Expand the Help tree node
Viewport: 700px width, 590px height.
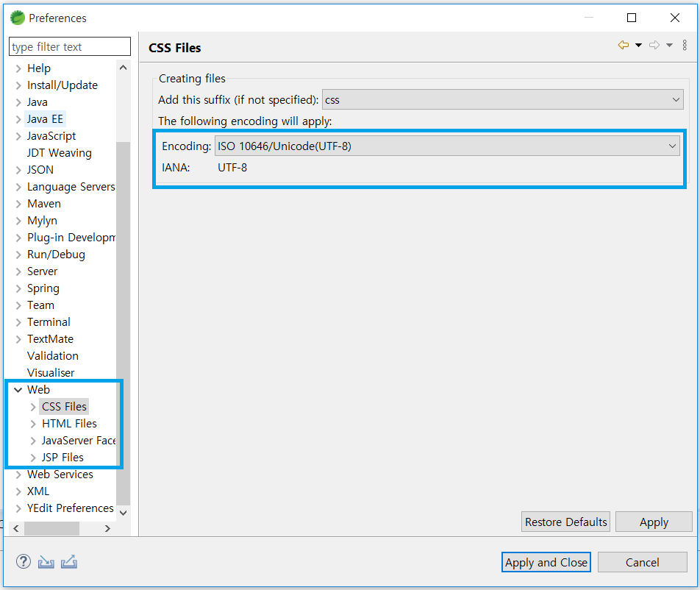click(x=18, y=68)
